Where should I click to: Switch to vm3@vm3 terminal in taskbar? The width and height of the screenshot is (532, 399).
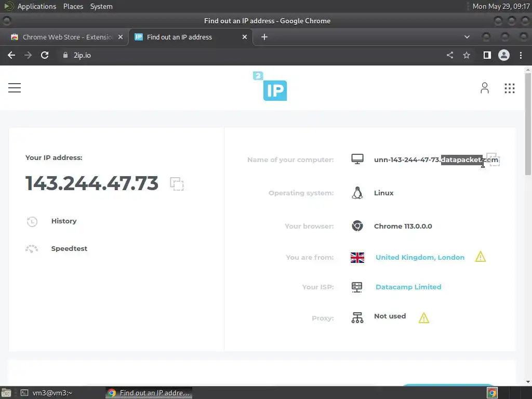click(x=46, y=393)
